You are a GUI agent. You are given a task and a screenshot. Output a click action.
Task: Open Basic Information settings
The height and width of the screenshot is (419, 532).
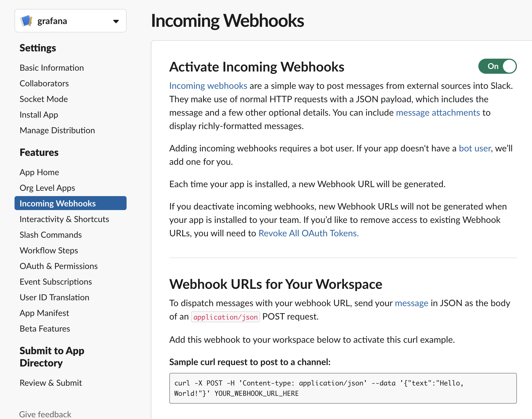[52, 68]
